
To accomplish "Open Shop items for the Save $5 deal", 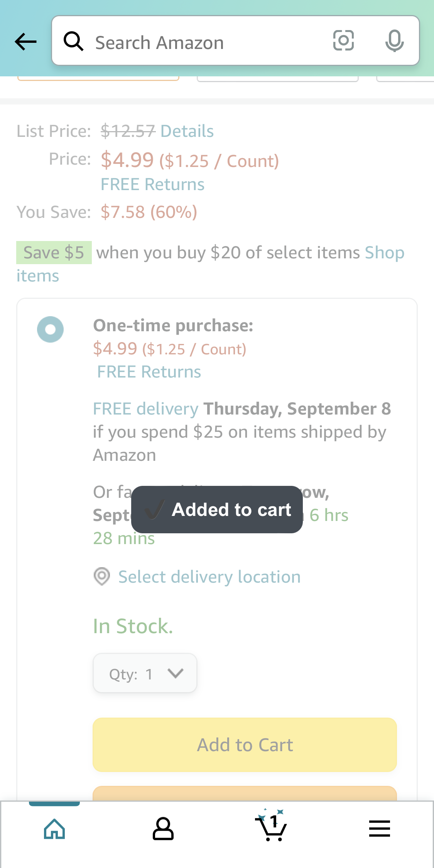I will coord(385,252).
